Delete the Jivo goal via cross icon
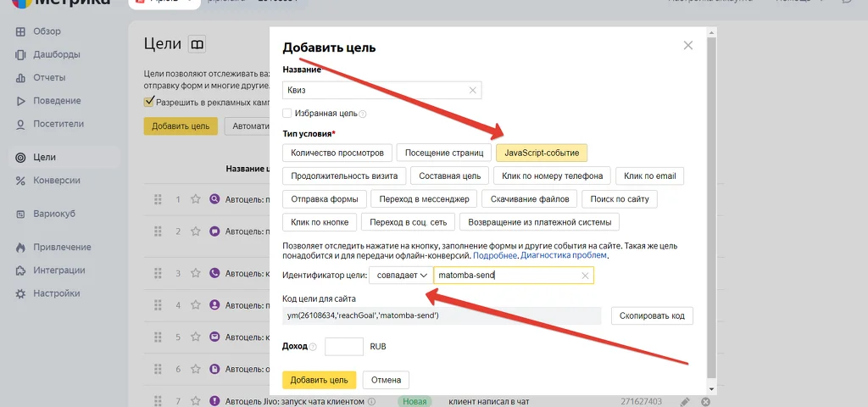The width and height of the screenshot is (868, 407). point(705,401)
